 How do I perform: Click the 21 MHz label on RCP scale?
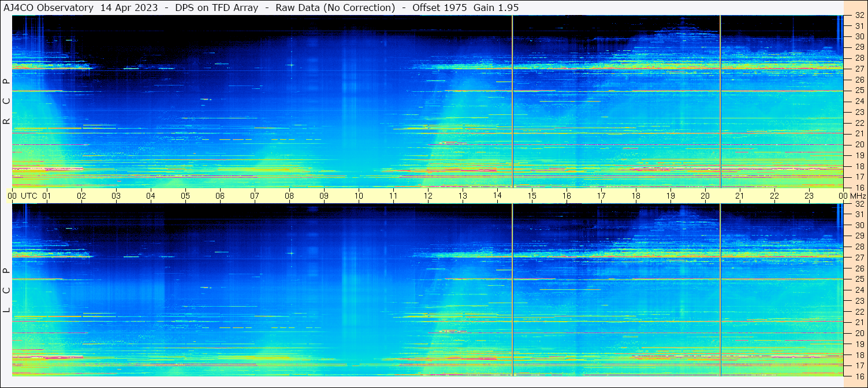coord(859,133)
